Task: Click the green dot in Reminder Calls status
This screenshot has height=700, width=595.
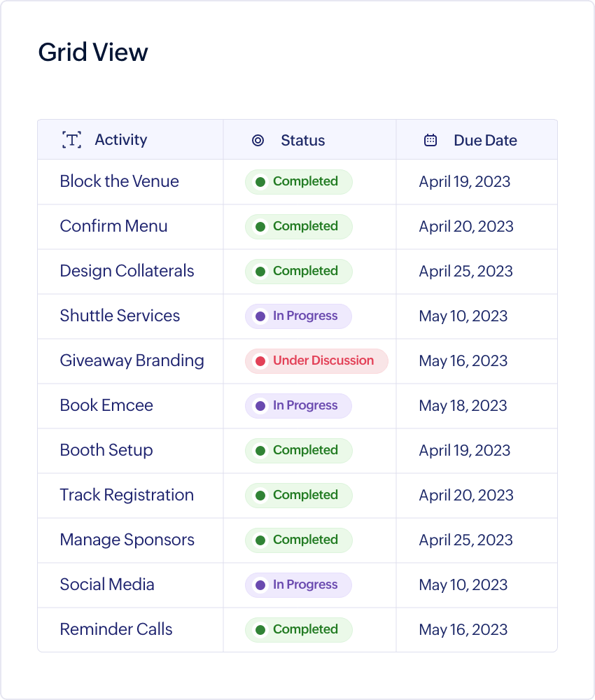Action: [x=260, y=630]
